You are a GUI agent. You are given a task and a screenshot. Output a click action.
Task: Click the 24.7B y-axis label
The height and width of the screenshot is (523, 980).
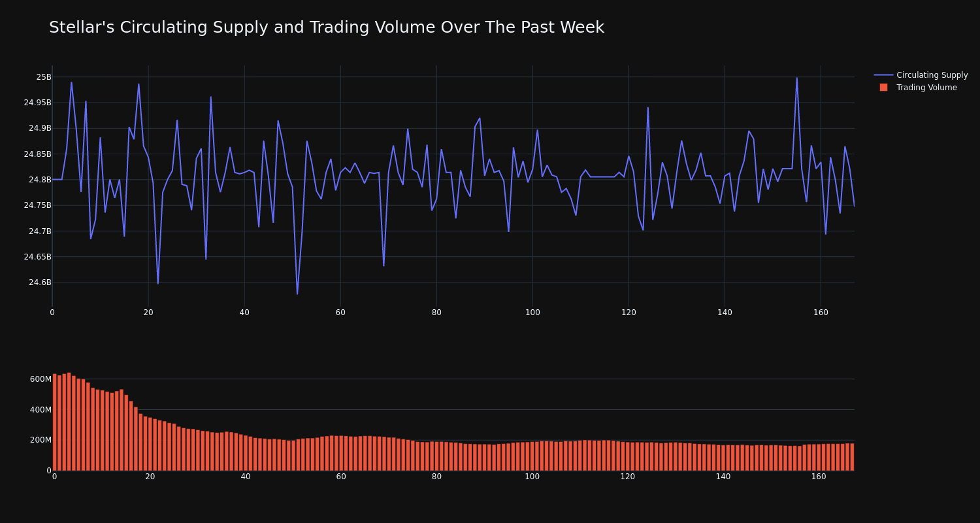pyautogui.click(x=40, y=231)
